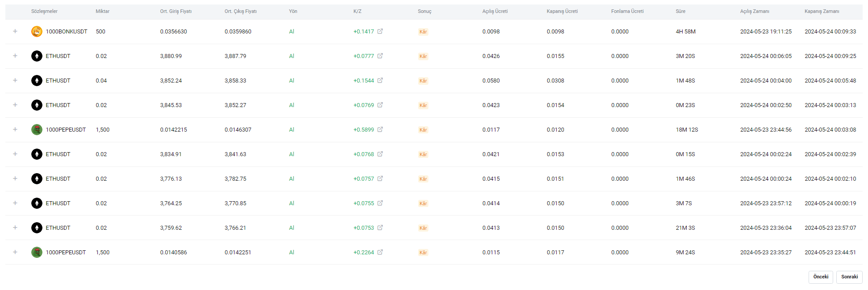Viewport: 868px width, 290px height.
Task: Click the 18M 12S duration cell
Action: pyautogui.click(x=687, y=130)
